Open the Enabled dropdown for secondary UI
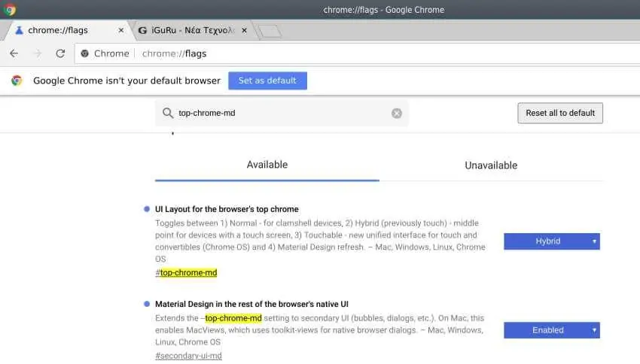640x364 pixels. 552,330
